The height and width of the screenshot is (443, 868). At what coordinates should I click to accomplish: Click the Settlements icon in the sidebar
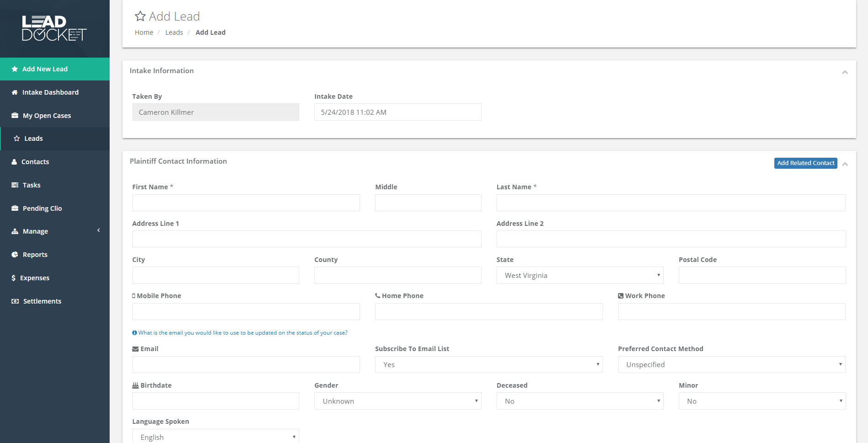(x=14, y=301)
